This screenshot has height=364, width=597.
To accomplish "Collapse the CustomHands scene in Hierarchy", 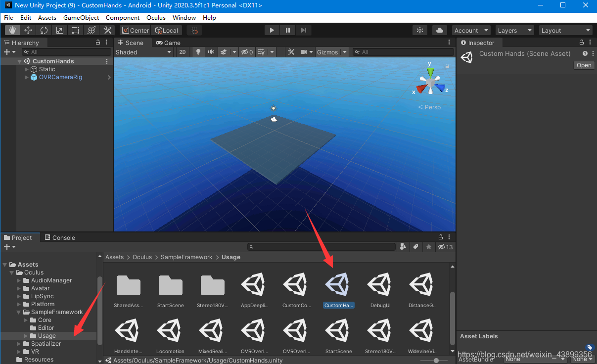I will tap(19, 61).
